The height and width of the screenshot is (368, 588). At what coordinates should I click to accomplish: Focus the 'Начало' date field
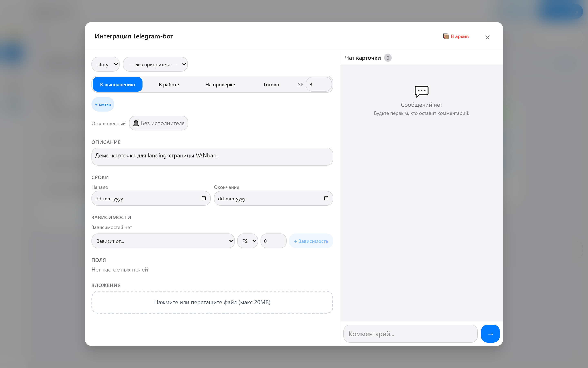pos(151,198)
